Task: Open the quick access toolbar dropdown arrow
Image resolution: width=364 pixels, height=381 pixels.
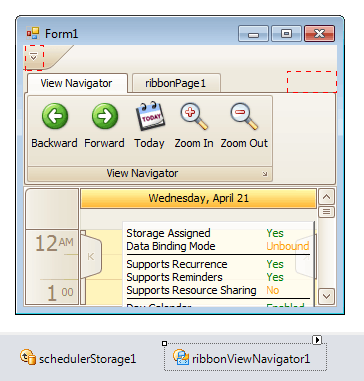Action: pyautogui.click(x=33, y=57)
